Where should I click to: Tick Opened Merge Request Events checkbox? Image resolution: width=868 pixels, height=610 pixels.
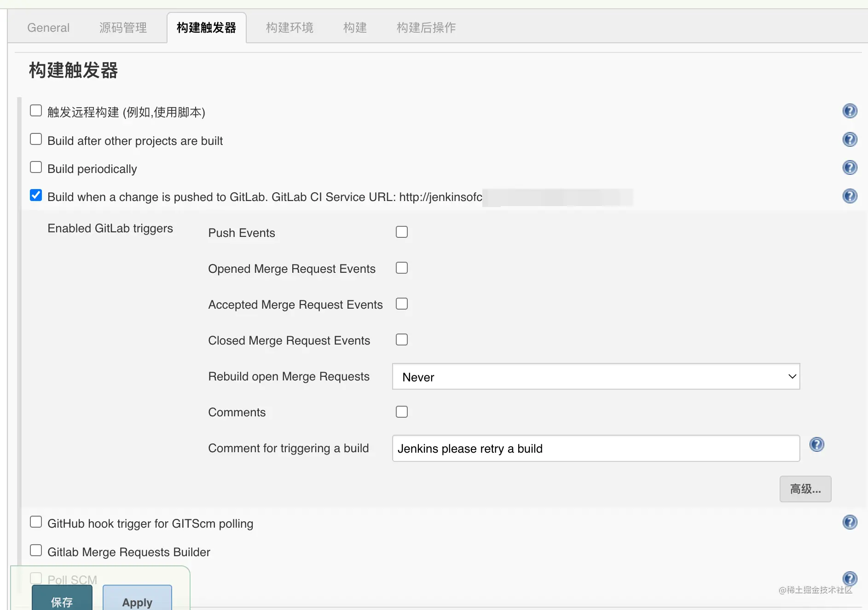click(402, 268)
